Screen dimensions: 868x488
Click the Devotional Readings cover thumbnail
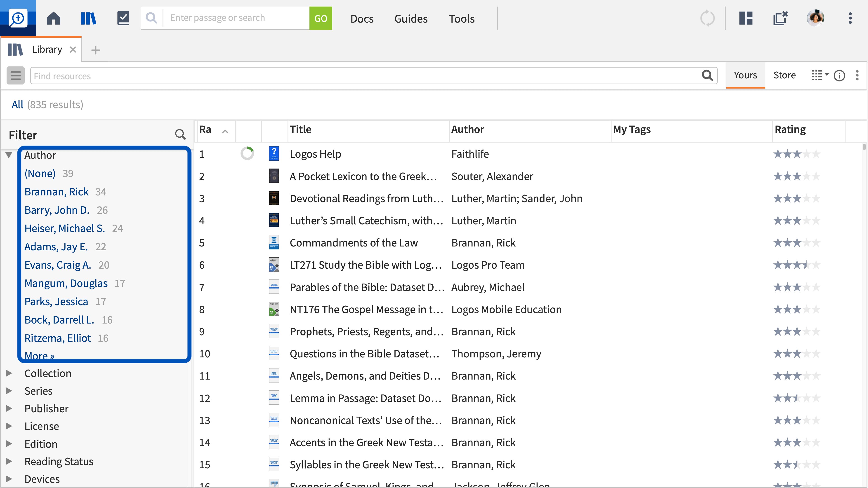[x=274, y=198]
